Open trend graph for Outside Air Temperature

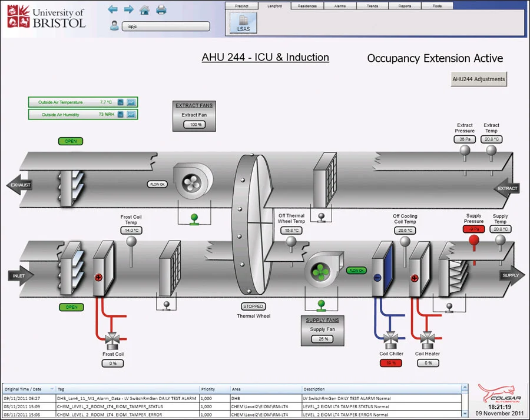click(x=131, y=102)
